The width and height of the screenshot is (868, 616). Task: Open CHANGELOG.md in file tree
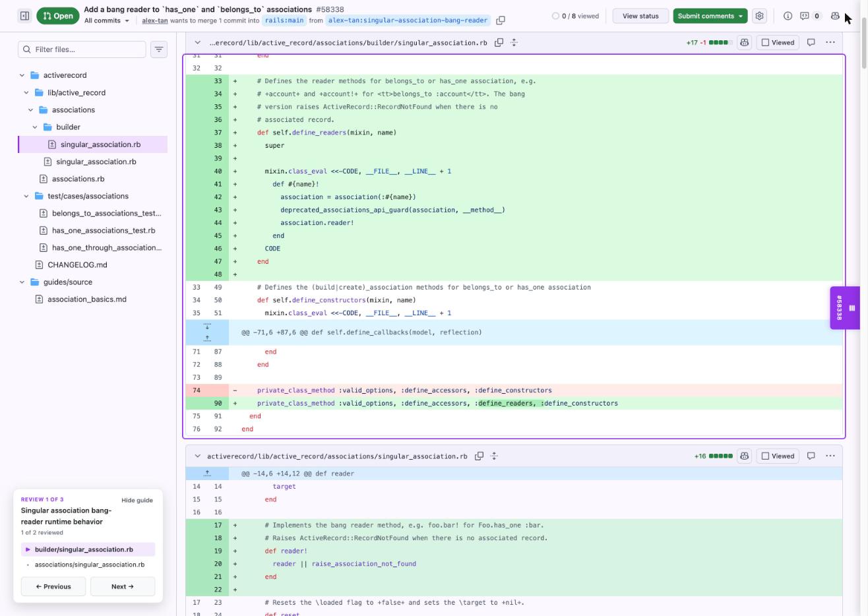coord(77,264)
